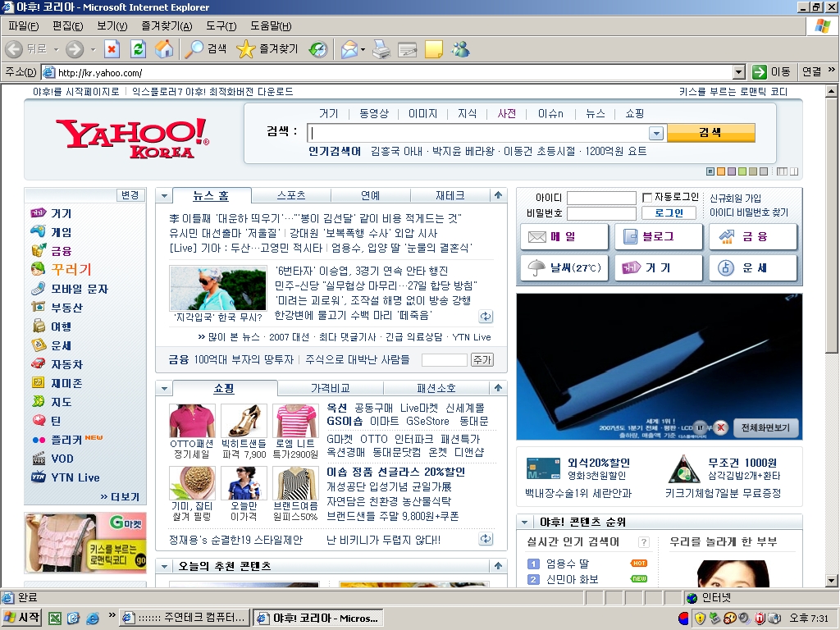Viewport: 840px width, 630px height.
Task: Open the 즐겨찾기 favorites star in the toolbar
Action: point(267,49)
